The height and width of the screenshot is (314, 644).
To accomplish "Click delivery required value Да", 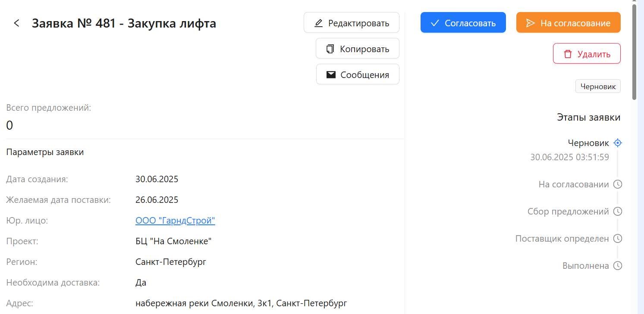I will [141, 283].
